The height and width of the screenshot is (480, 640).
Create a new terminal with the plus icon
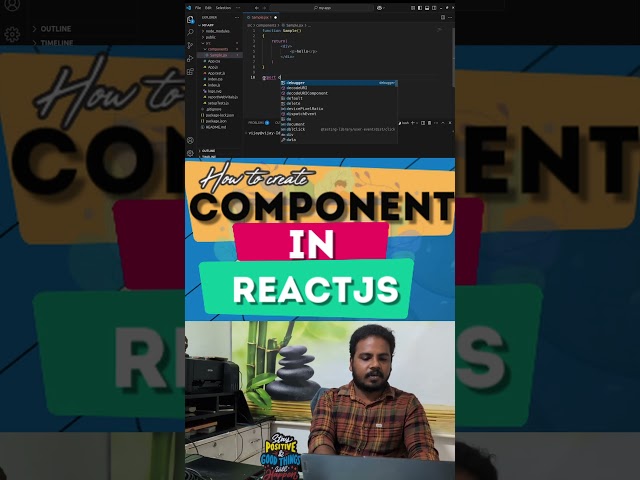pyautogui.click(x=413, y=123)
